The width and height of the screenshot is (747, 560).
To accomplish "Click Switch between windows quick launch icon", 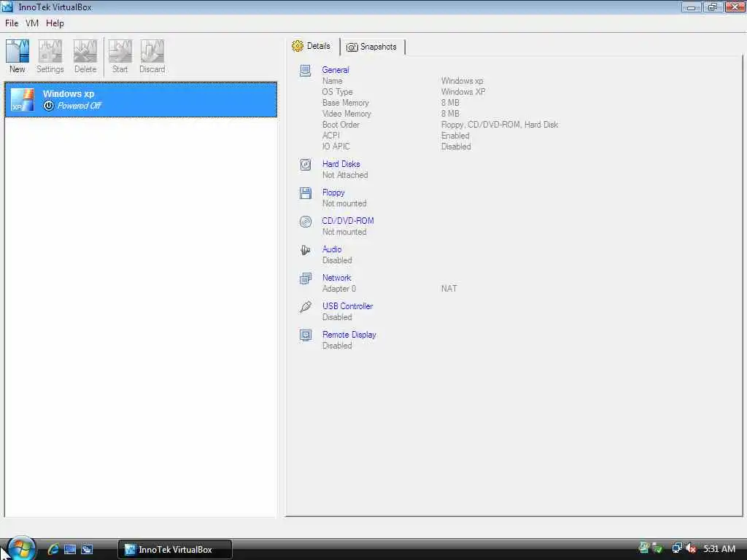I will (x=87, y=549).
